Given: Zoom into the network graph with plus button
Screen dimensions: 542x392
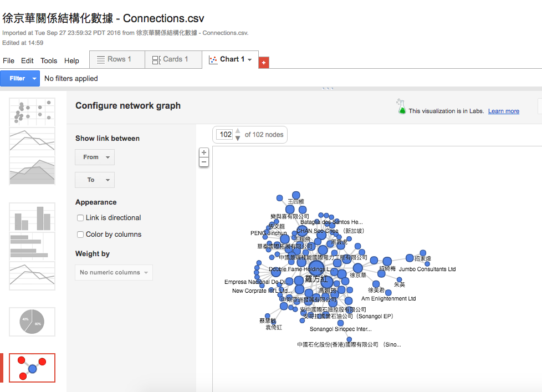Looking at the screenshot, I should [203, 152].
